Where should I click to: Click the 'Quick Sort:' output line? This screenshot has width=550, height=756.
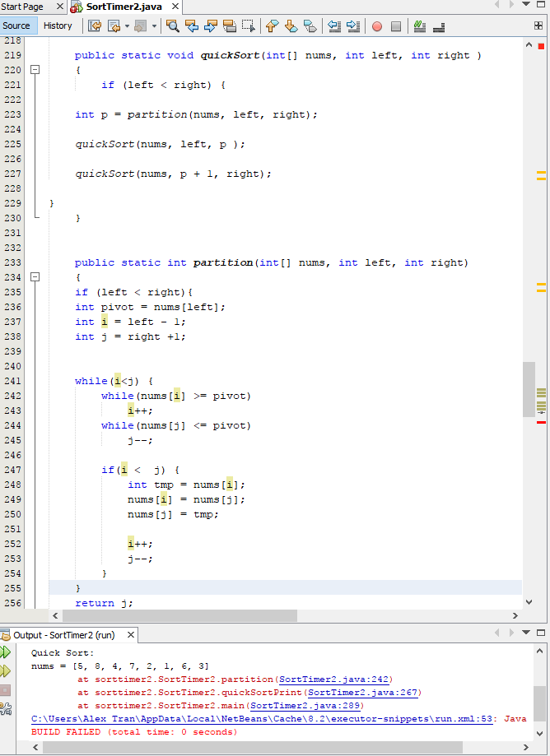point(63,653)
